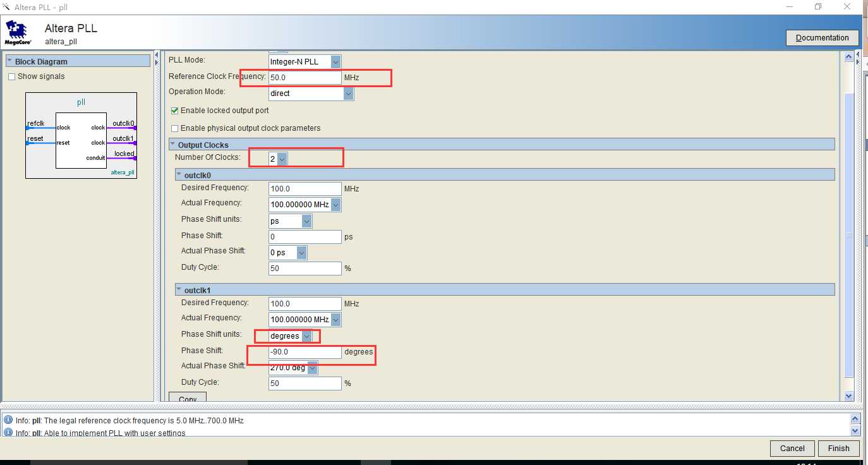Viewport: 868px width, 465px height.
Task: Click outclk0 Phase Shift input field
Action: coord(305,237)
